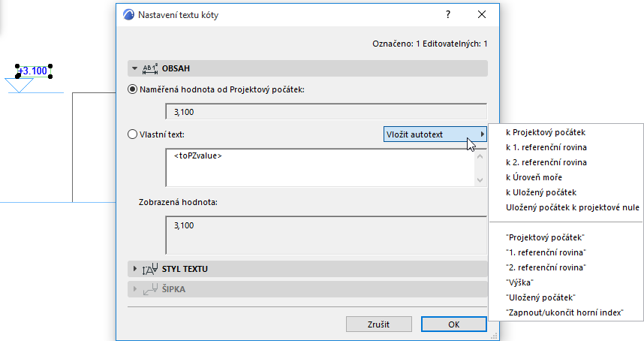Select the Vlastní text radio button
The image size is (644, 341).
click(x=133, y=134)
